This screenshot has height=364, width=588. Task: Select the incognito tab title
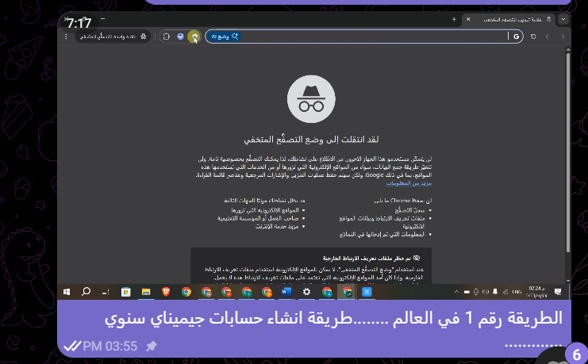coord(513,19)
